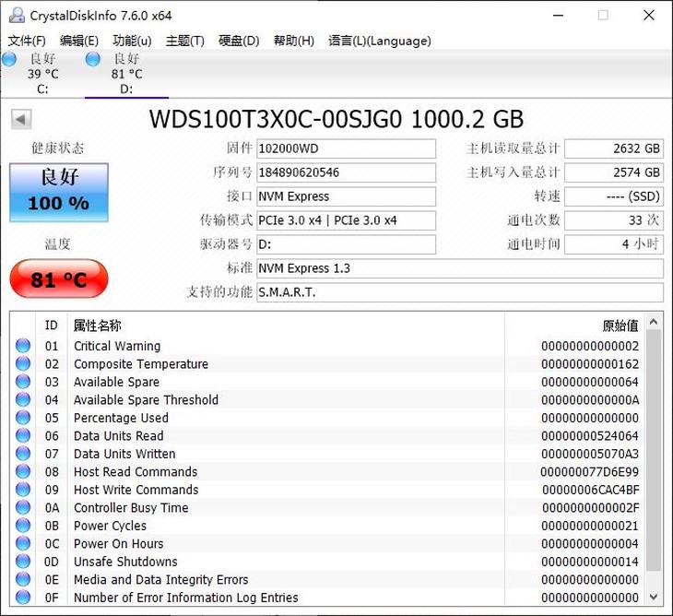
Task: Go to previous disk with left arrow button
Action: pos(21,119)
